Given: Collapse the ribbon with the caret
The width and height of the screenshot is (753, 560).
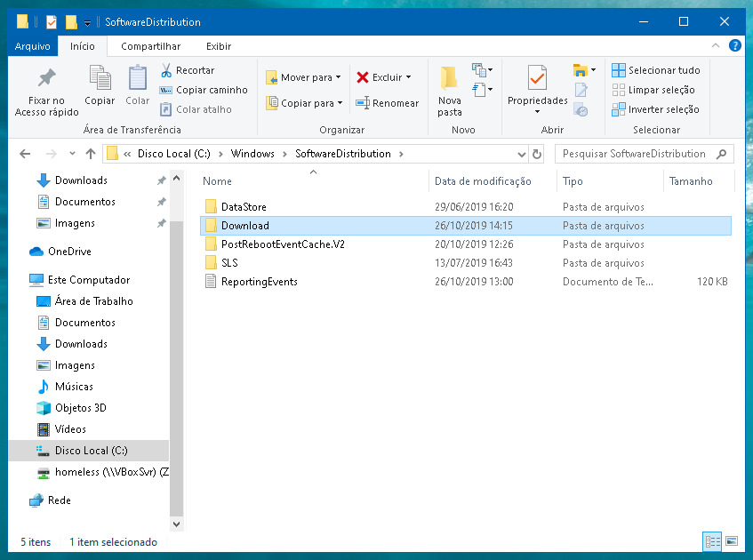Looking at the screenshot, I should (716, 45).
